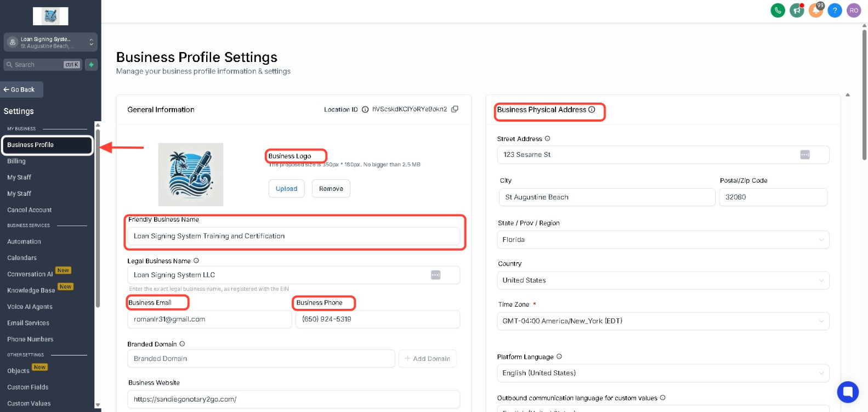Image resolution: width=868 pixels, height=412 pixels.
Task: Click info icon next to Business Physical Address
Action: pyautogui.click(x=592, y=110)
